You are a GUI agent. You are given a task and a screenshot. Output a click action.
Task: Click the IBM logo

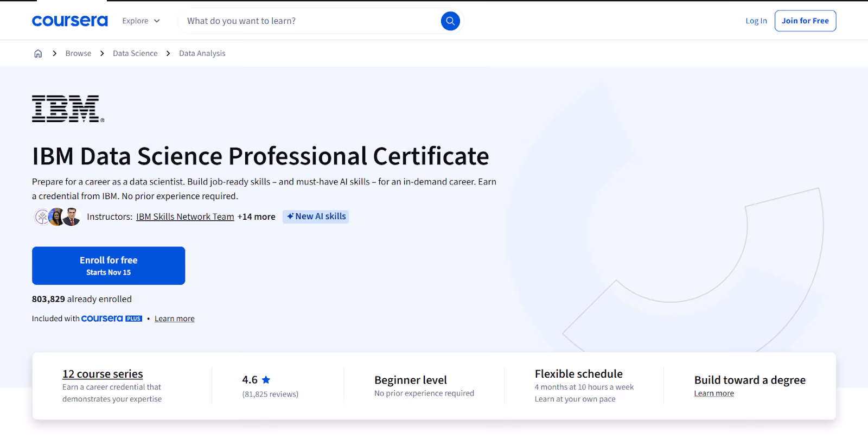coord(68,109)
